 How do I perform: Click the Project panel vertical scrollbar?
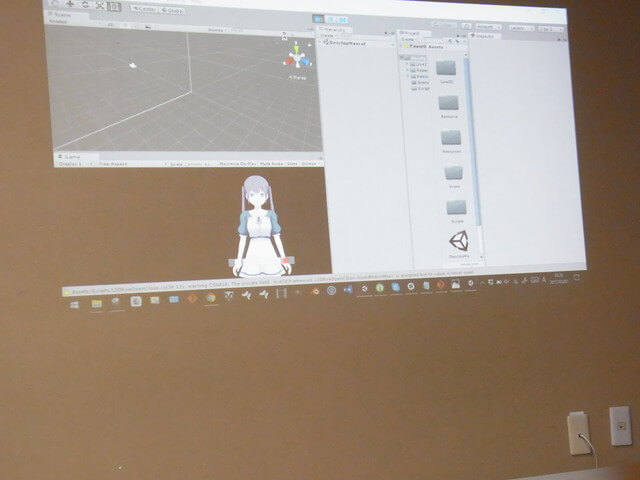(x=473, y=141)
